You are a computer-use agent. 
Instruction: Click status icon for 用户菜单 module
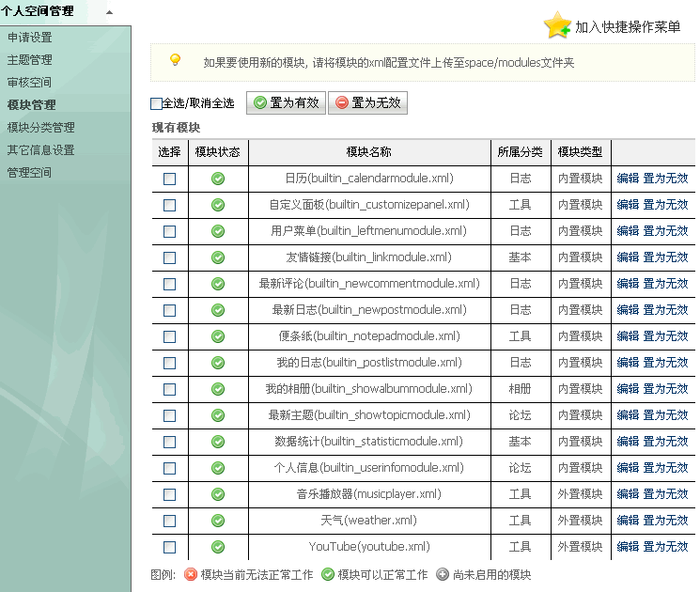pyautogui.click(x=218, y=231)
